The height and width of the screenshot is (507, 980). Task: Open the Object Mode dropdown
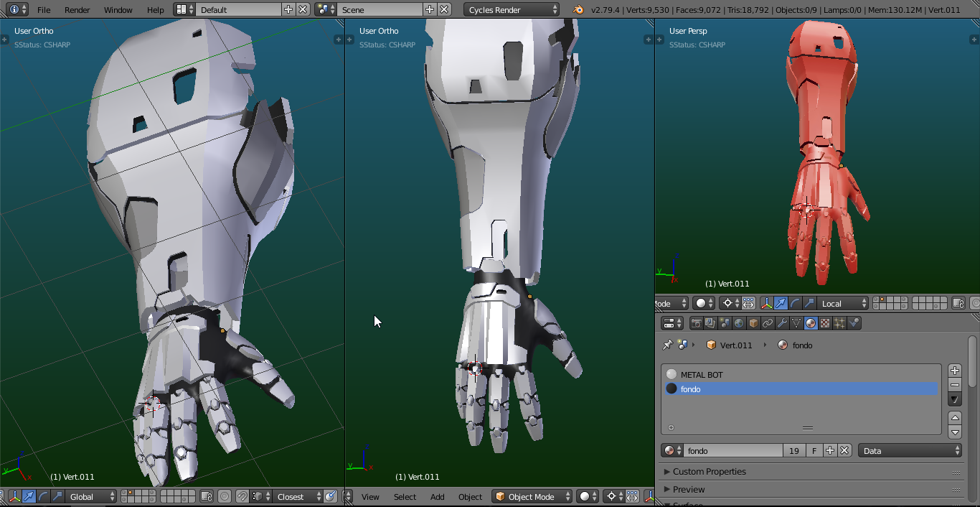[532, 496]
